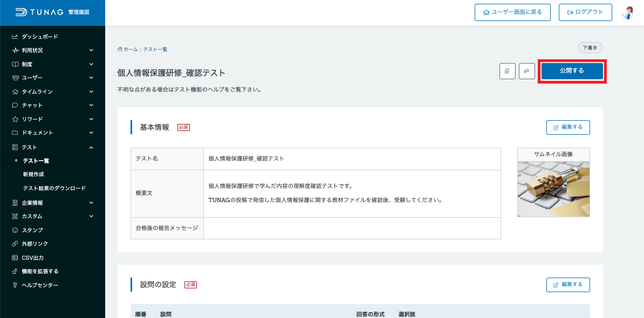The width and height of the screenshot is (644, 318).
Task: Select 新規作成 in sidebar
Action: (33, 175)
